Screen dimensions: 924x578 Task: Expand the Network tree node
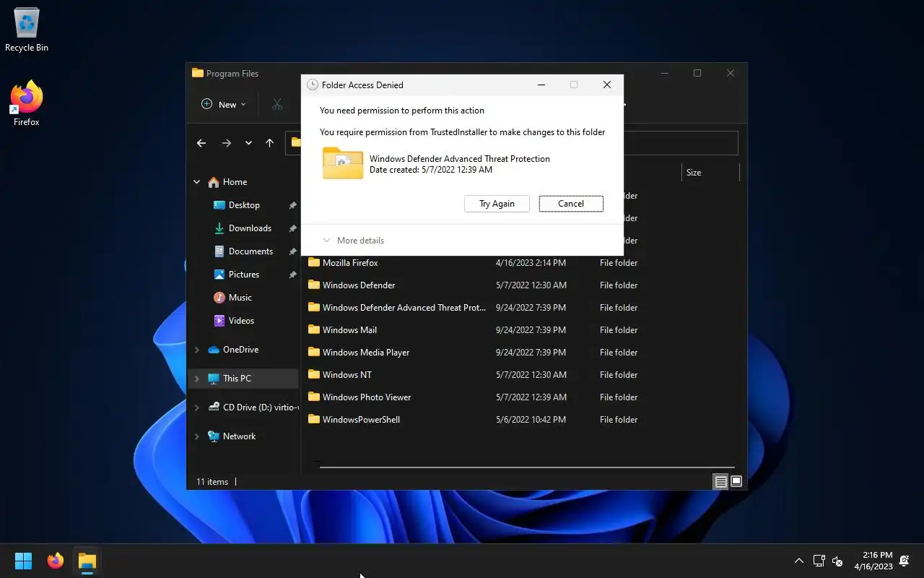coord(196,436)
